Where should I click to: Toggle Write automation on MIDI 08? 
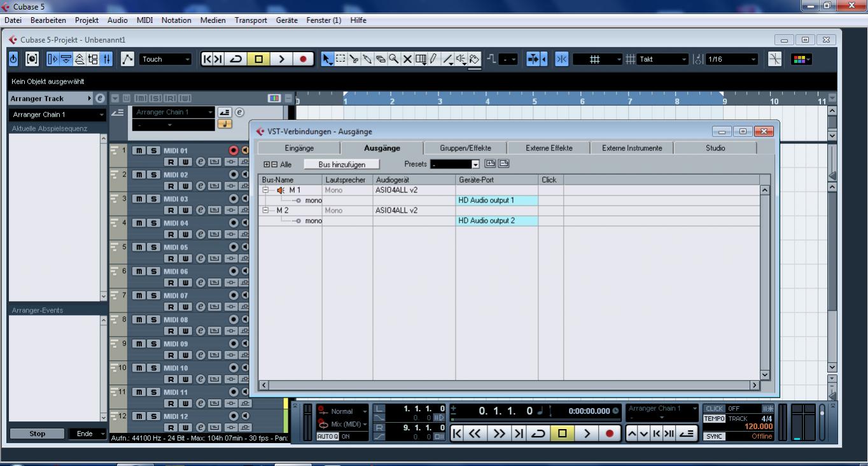(x=186, y=330)
